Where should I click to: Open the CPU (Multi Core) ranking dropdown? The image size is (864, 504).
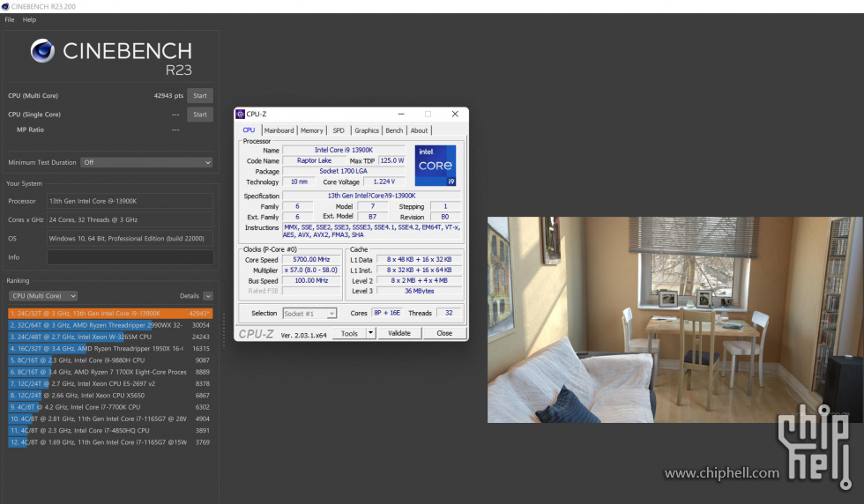tap(43, 296)
